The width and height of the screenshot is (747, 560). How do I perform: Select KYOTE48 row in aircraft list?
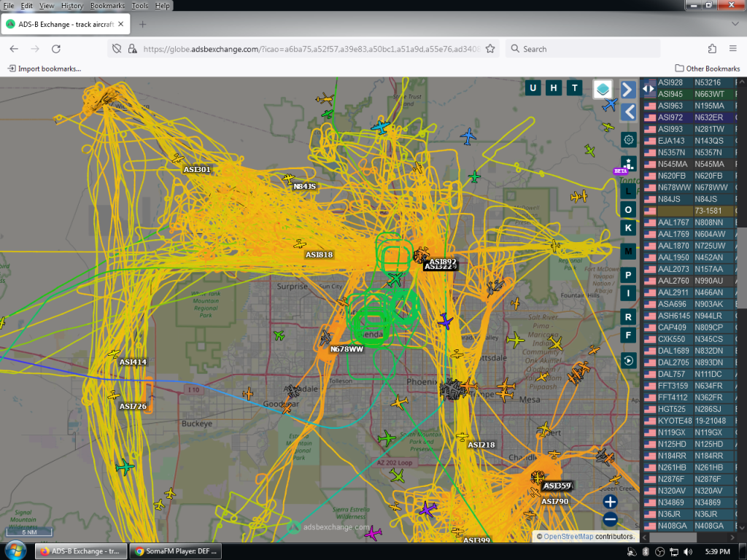(x=689, y=421)
